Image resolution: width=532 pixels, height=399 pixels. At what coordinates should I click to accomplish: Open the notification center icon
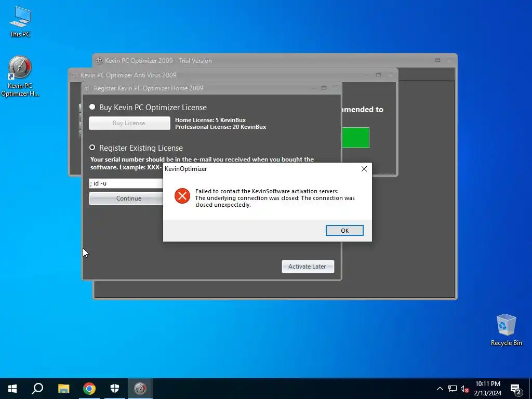click(516, 389)
